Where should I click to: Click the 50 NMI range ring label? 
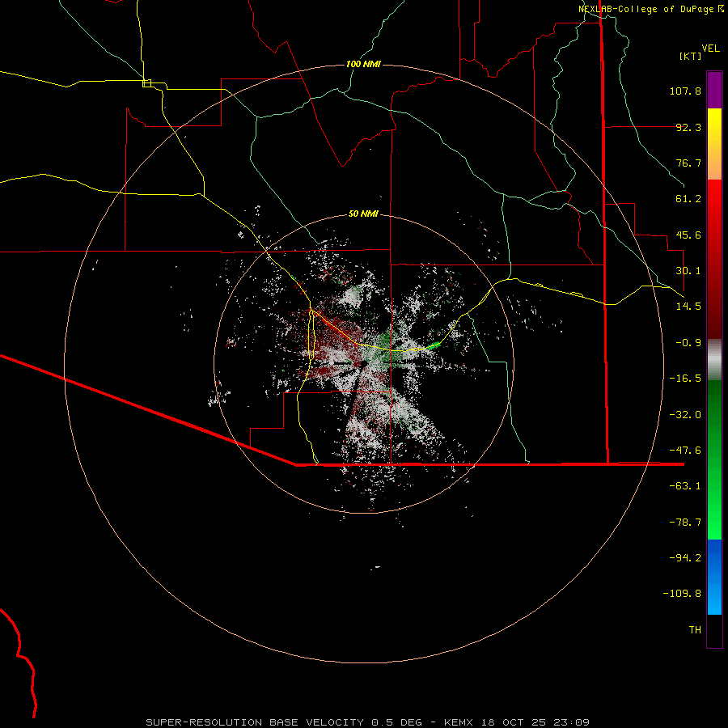click(363, 214)
